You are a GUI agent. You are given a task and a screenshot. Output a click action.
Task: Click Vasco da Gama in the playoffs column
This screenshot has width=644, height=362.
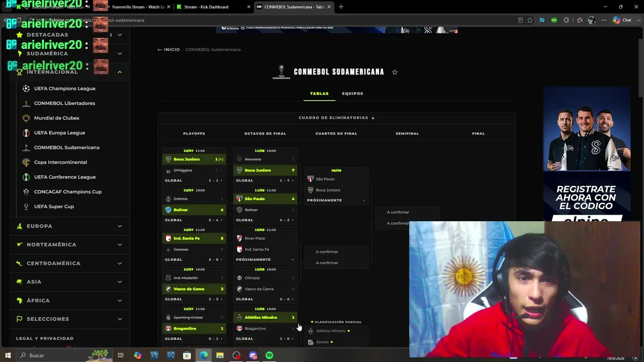click(x=194, y=289)
